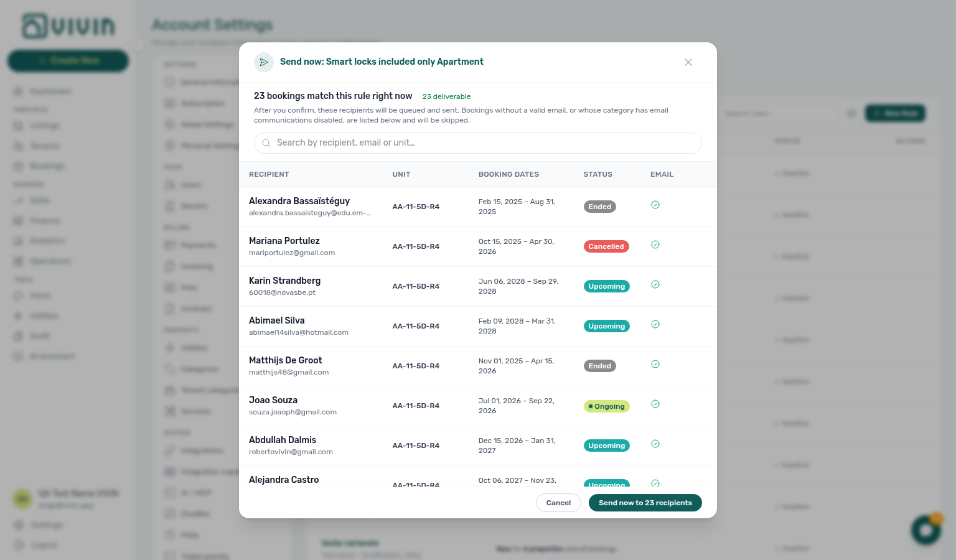Select recipient name Abimael Silva

[x=277, y=320]
